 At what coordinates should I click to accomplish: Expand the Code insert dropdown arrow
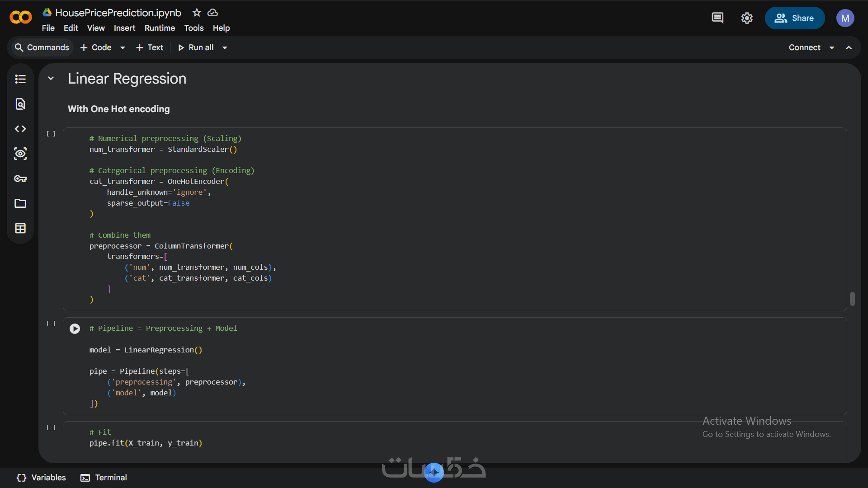click(x=123, y=47)
